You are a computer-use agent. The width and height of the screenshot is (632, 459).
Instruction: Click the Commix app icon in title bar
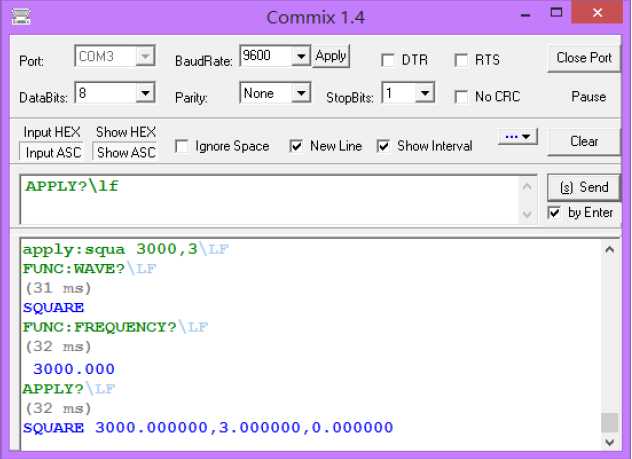21,17
